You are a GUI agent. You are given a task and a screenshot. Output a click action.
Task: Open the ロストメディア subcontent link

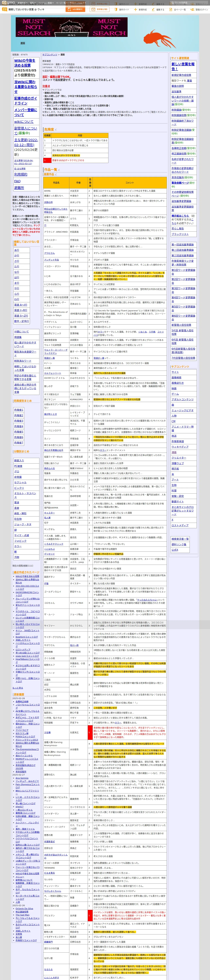coord(180,525)
